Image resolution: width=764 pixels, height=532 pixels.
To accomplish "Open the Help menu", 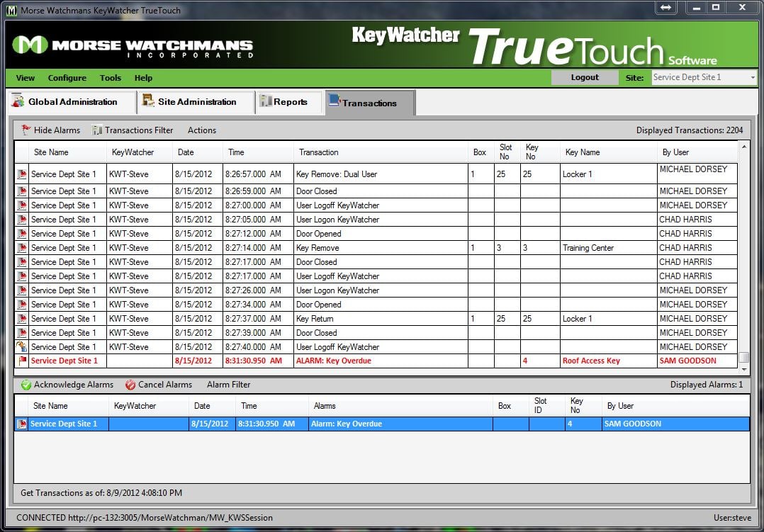I will pos(143,78).
